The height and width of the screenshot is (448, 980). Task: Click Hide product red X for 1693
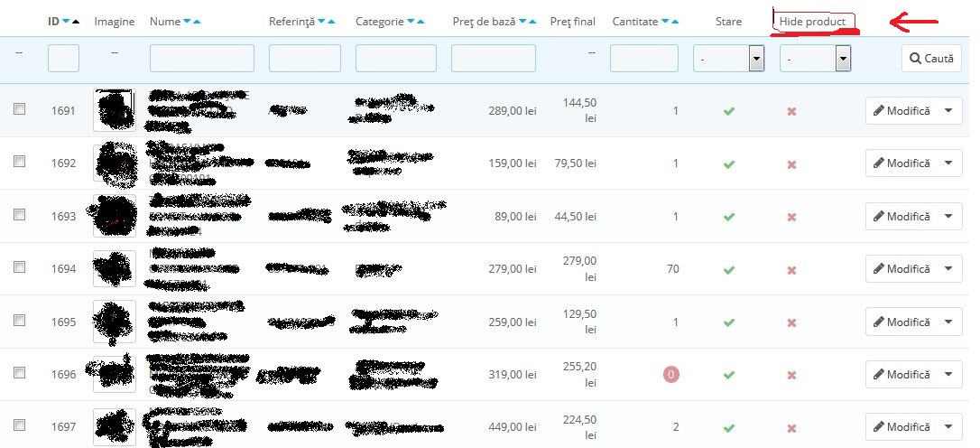pyautogui.click(x=791, y=217)
